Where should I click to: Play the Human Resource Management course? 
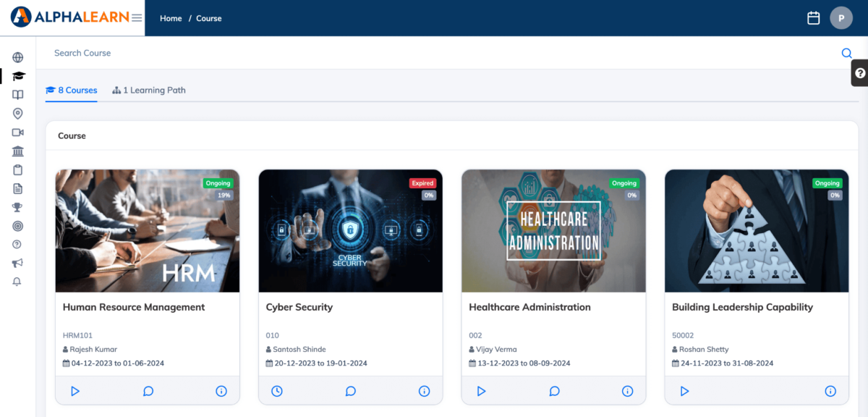(75, 391)
